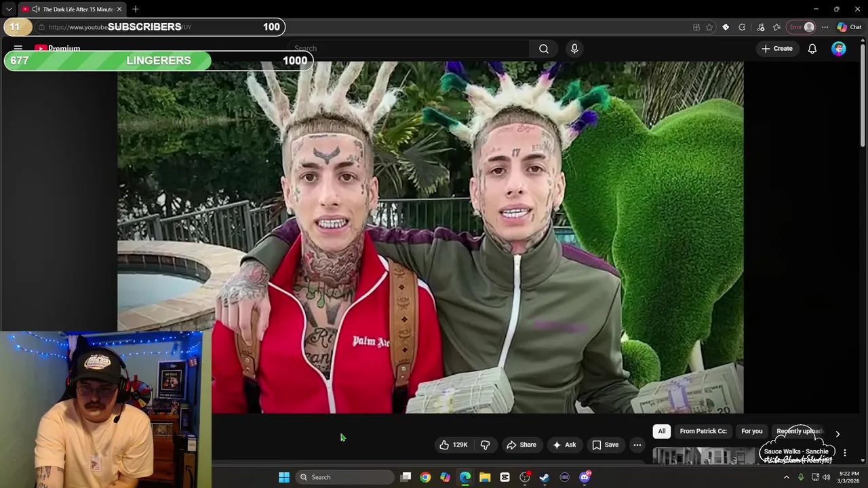Dislike the video
Screen dimensions: 868x488
pos(486,445)
